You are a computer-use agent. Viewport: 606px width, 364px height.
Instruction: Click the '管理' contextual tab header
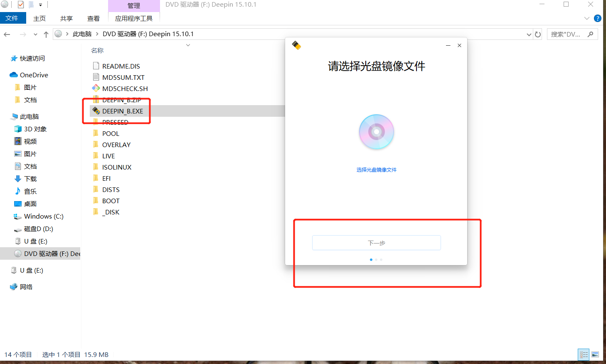tap(134, 5)
